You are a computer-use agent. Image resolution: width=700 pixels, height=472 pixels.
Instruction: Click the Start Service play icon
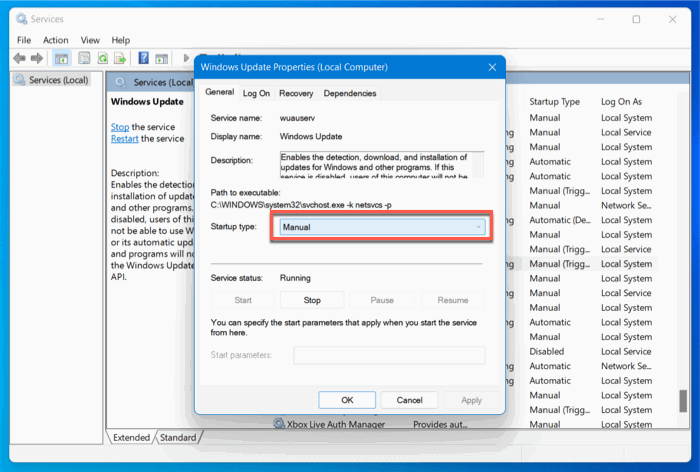(186, 58)
